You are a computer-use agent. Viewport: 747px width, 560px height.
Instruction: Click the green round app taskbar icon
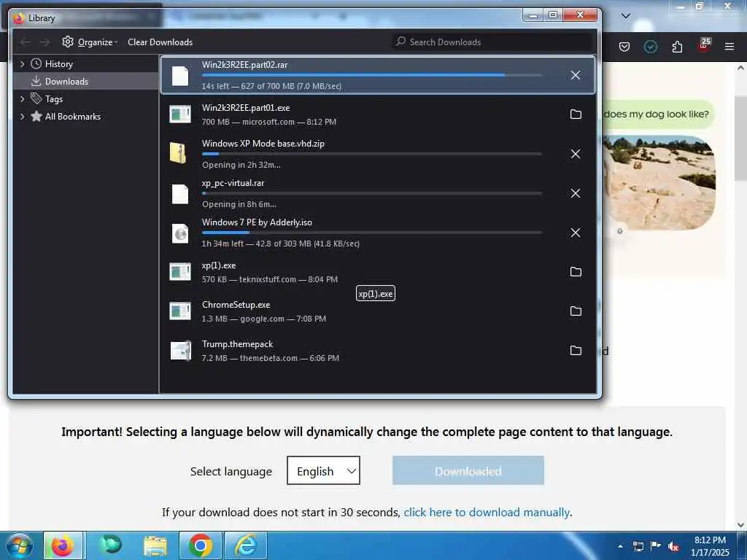(110, 545)
